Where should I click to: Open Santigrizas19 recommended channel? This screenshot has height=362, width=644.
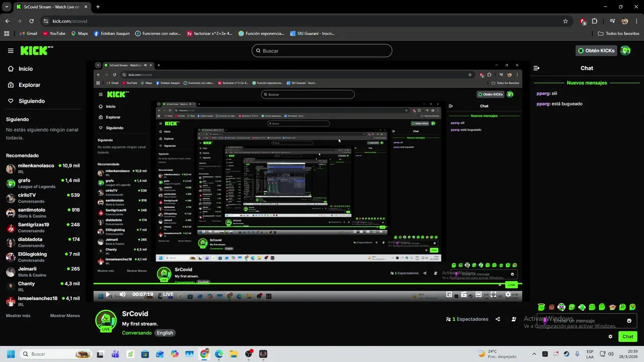(x=43, y=227)
